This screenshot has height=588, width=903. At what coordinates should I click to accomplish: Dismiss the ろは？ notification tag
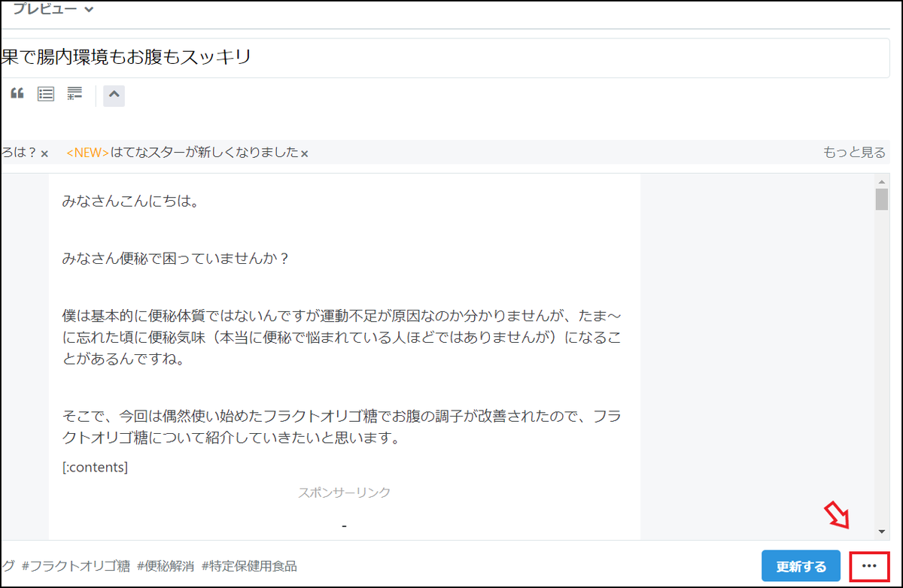click(44, 152)
